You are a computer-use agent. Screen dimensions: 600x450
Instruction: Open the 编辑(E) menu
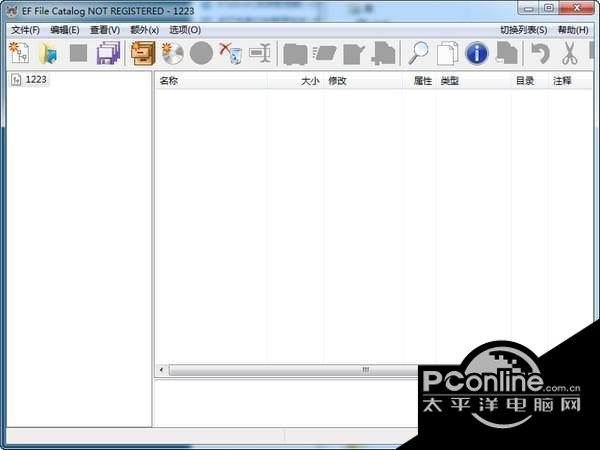(x=65, y=30)
